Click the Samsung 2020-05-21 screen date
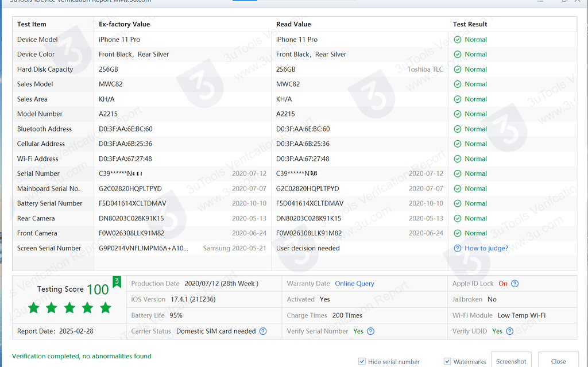The image size is (588, 367). [x=235, y=249]
